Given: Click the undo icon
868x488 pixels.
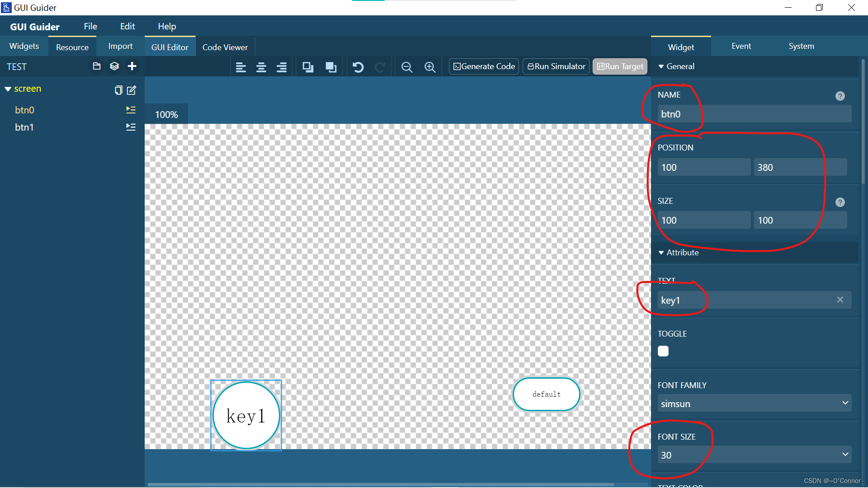Looking at the screenshot, I should point(358,67).
